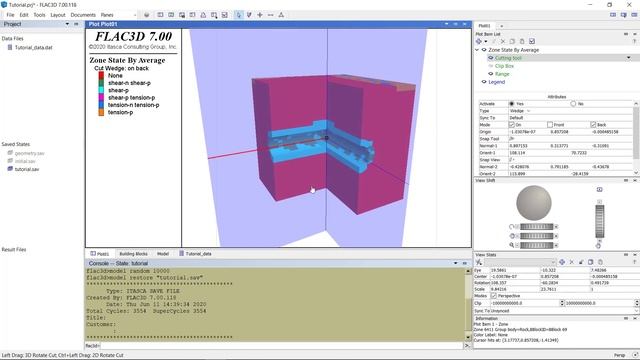This screenshot has width=640, height=360.
Task: Click the delete X icon in View Stats
Action: [571, 262]
